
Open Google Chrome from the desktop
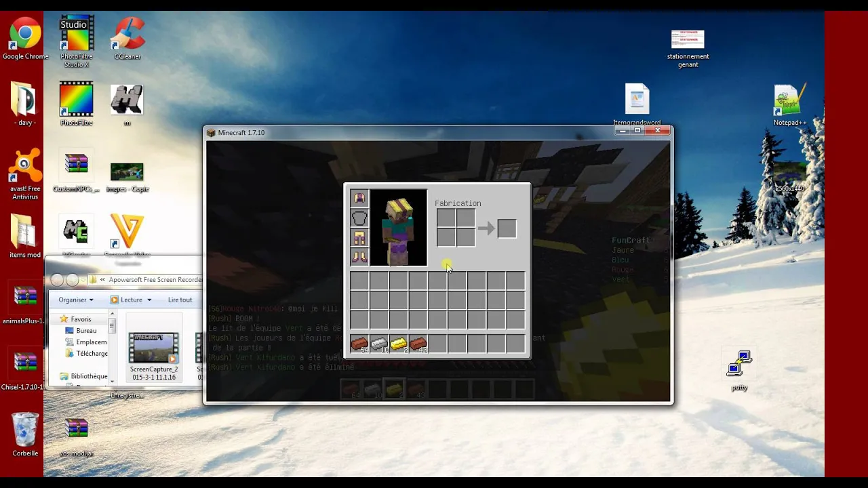[25, 39]
